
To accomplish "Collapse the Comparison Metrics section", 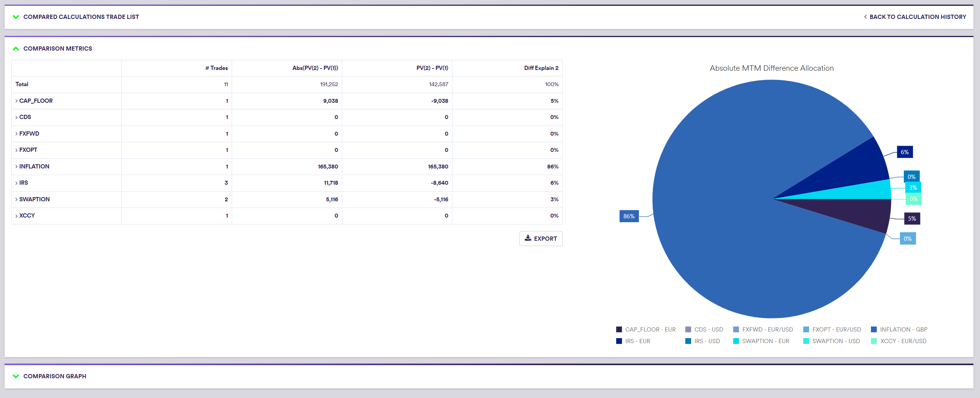I will 16,49.
